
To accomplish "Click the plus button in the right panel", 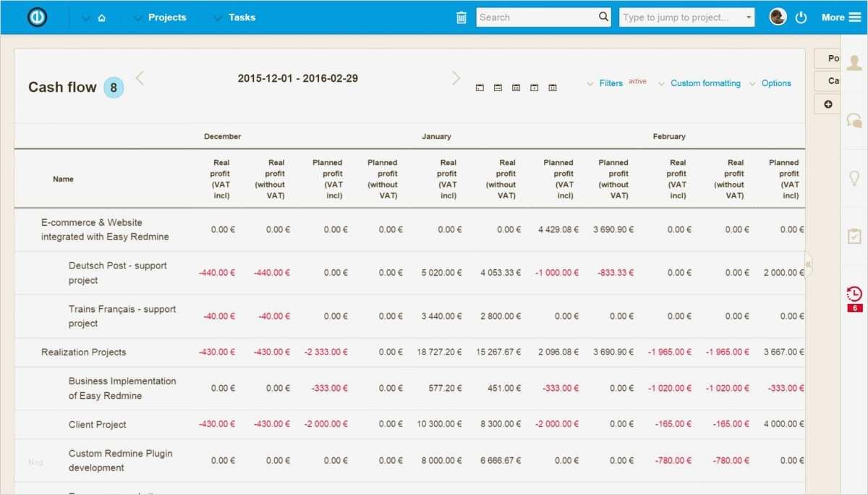I will point(828,104).
